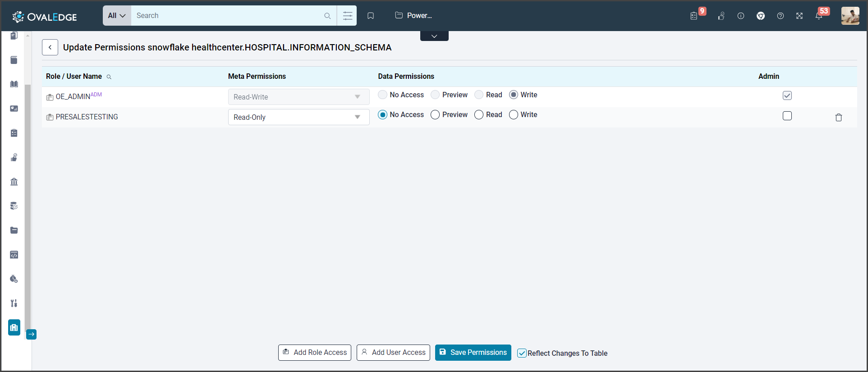Open the code window sidebar icon
The image size is (868, 372).
(x=14, y=255)
